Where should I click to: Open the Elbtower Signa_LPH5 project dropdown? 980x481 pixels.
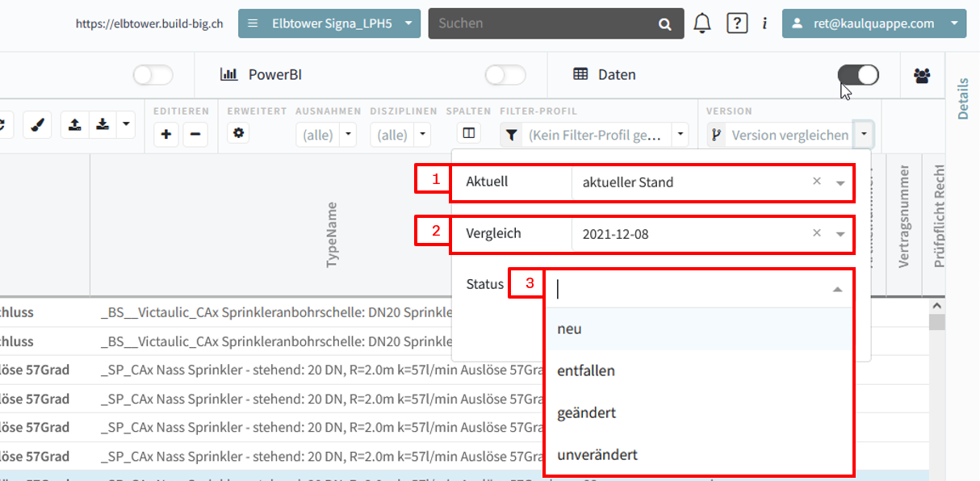click(329, 23)
